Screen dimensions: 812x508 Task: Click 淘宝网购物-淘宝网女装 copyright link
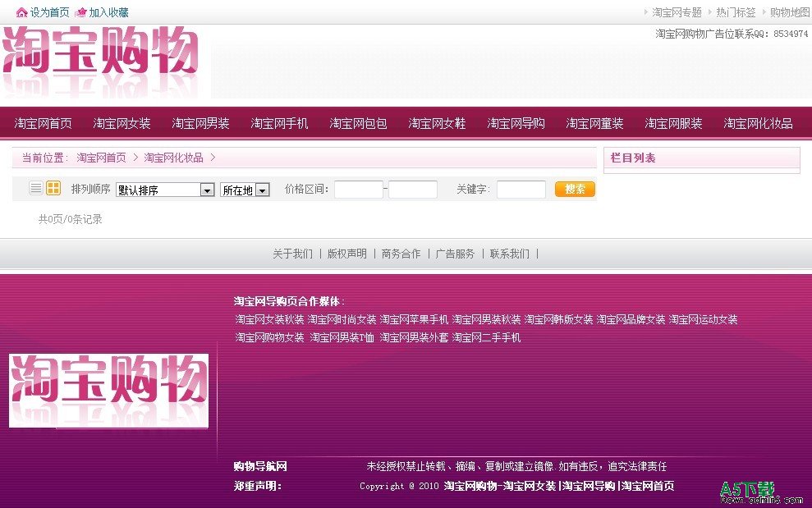(500, 486)
